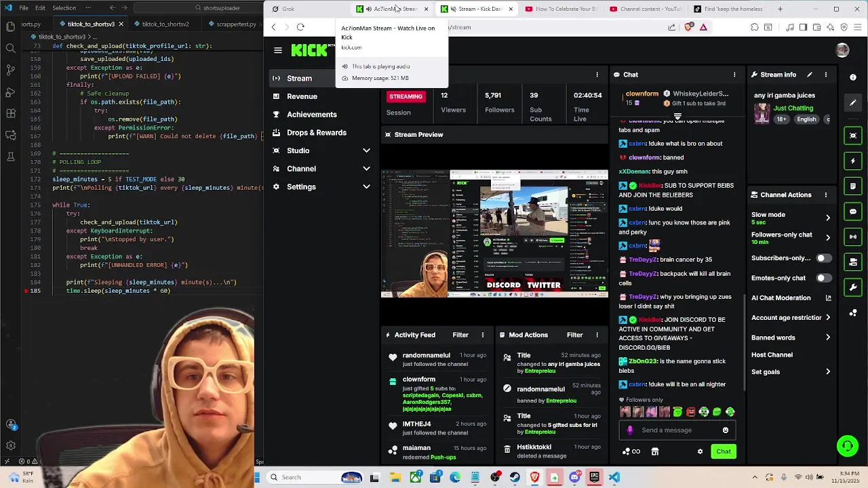The height and width of the screenshot is (488, 868).
Task: Open Stream info panel three-dot menu
Action: click(x=825, y=75)
